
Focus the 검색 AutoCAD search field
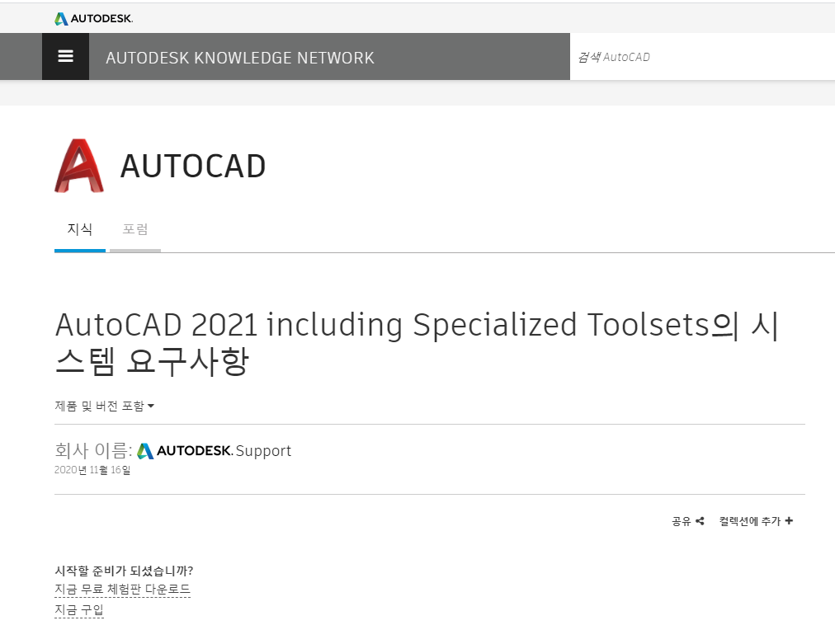coord(702,57)
